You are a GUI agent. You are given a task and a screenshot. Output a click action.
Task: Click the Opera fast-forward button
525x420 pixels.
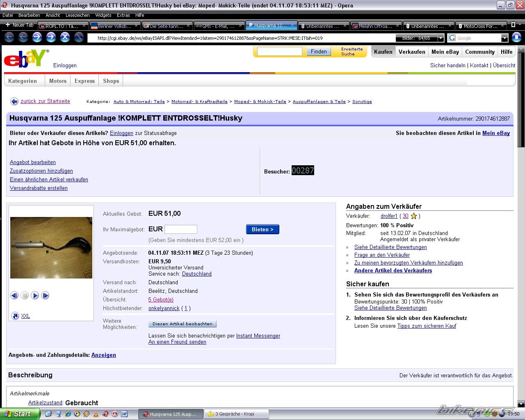[x=51, y=37]
